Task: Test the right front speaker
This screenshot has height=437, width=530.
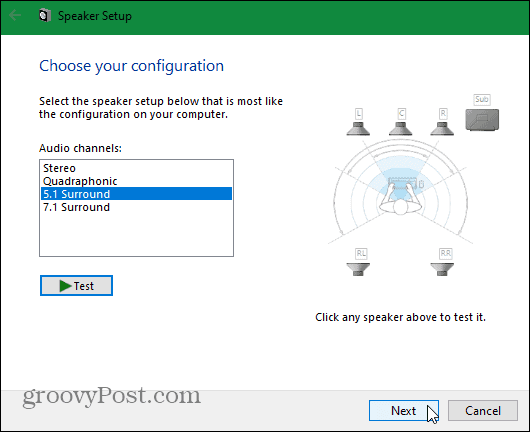Action: (x=442, y=129)
